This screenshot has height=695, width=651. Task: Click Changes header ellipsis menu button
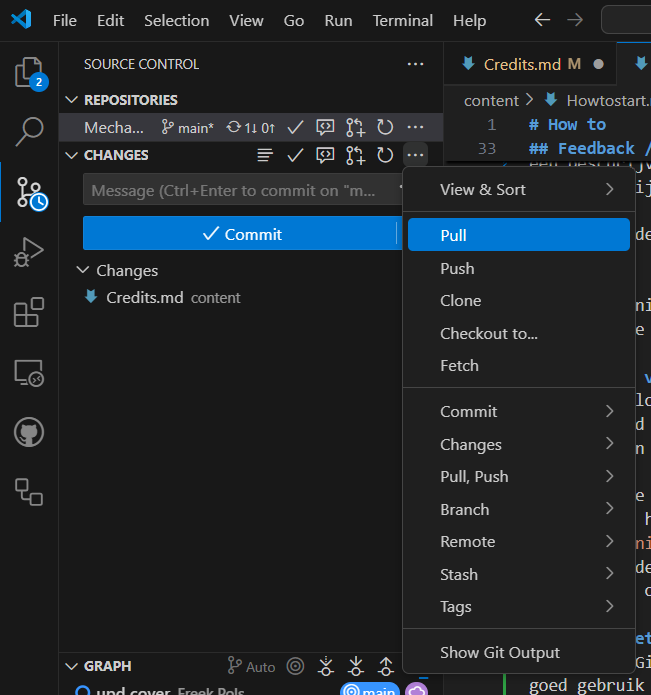click(x=415, y=155)
